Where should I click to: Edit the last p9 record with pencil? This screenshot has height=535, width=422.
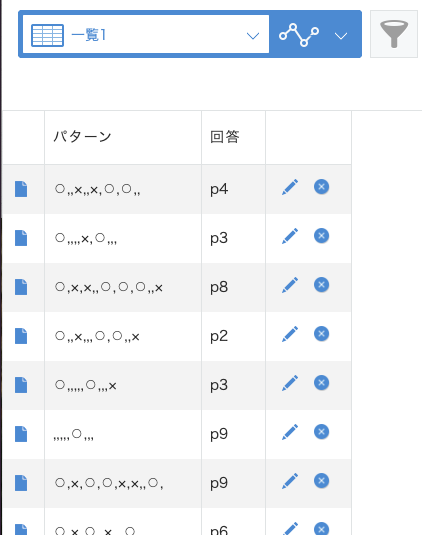point(290,481)
